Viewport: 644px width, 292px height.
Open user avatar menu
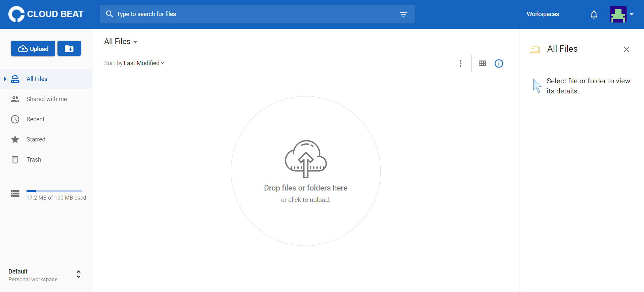(x=618, y=14)
